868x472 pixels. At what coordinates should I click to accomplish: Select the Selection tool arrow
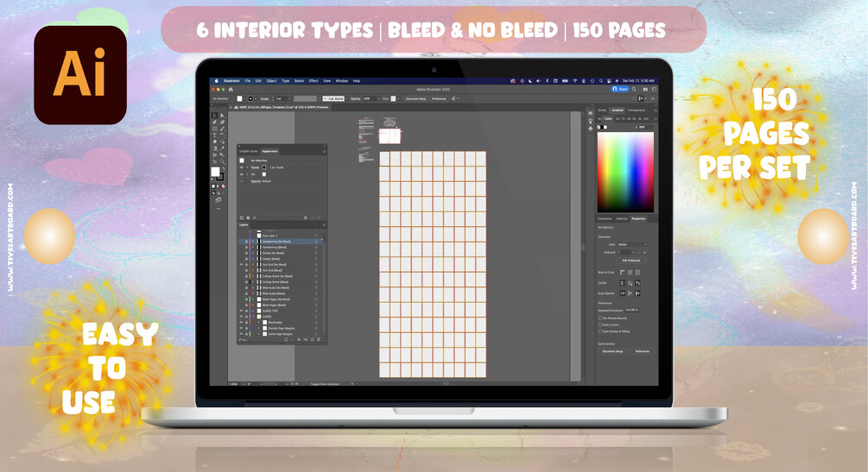(x=215, y=116)
